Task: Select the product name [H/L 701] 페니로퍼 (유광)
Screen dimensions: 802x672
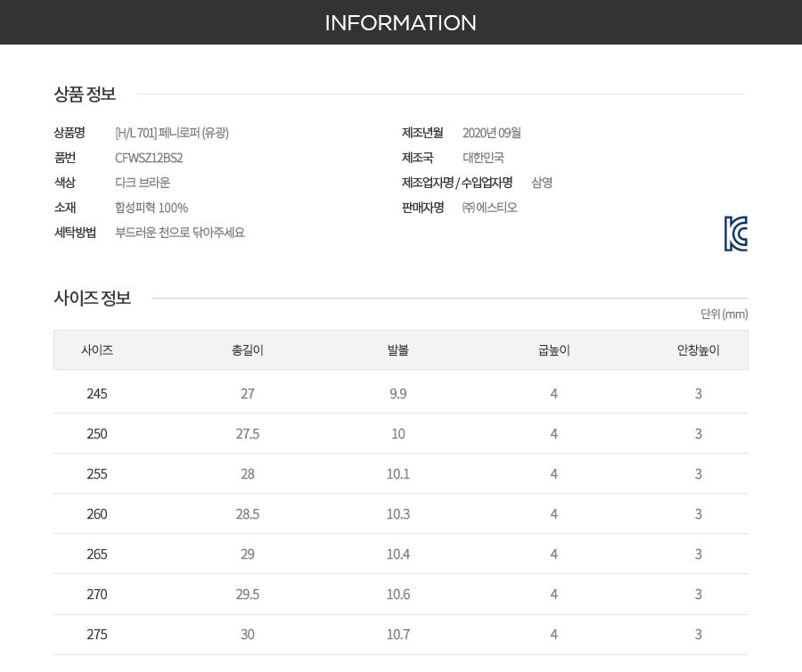Action: [x=172, y=133]
